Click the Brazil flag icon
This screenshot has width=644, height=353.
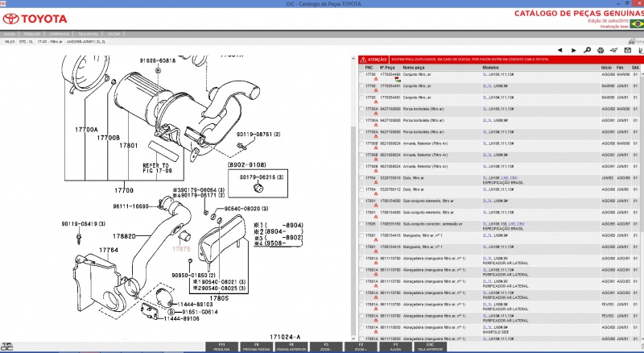637,24
